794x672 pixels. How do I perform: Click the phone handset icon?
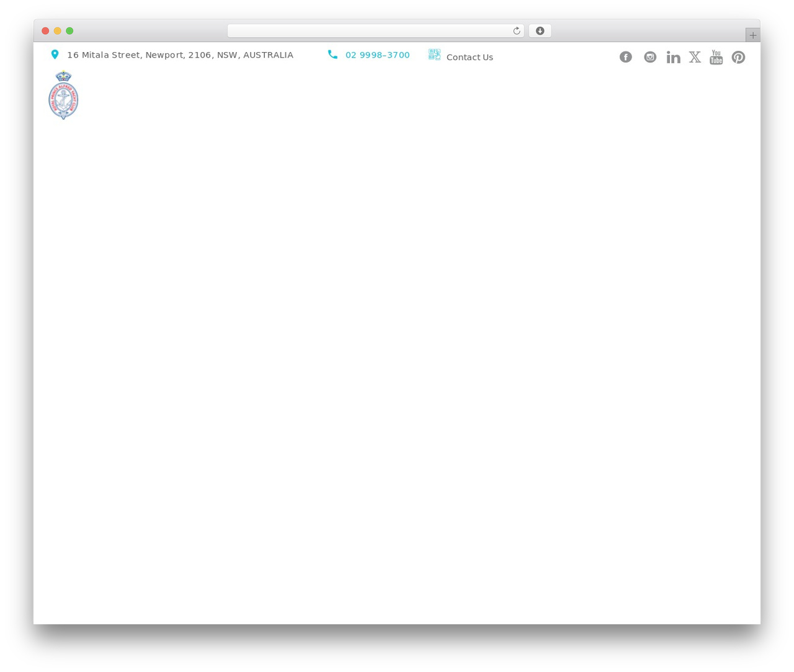tap(332, 55)
